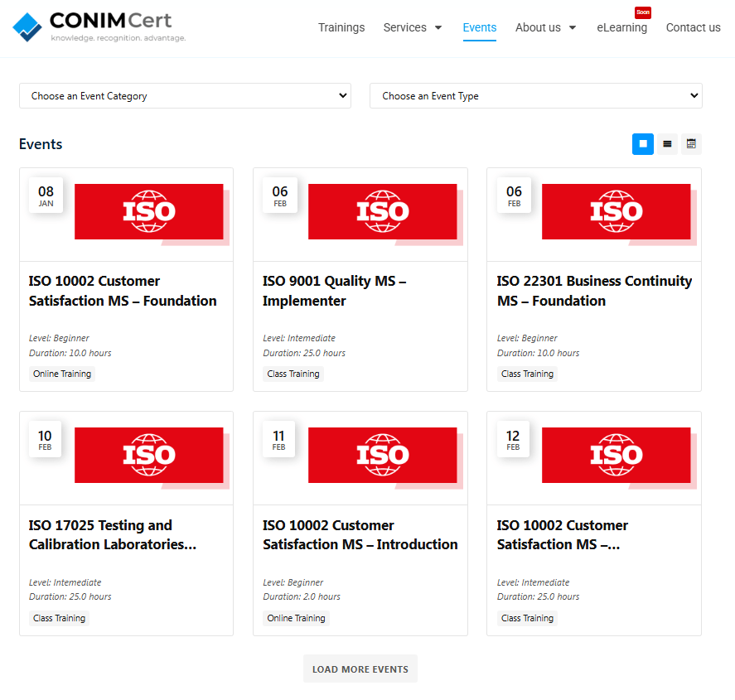Click Online Training tag on 11 FEB card
The image size is (735, 700).
click(x=296, y=618)
